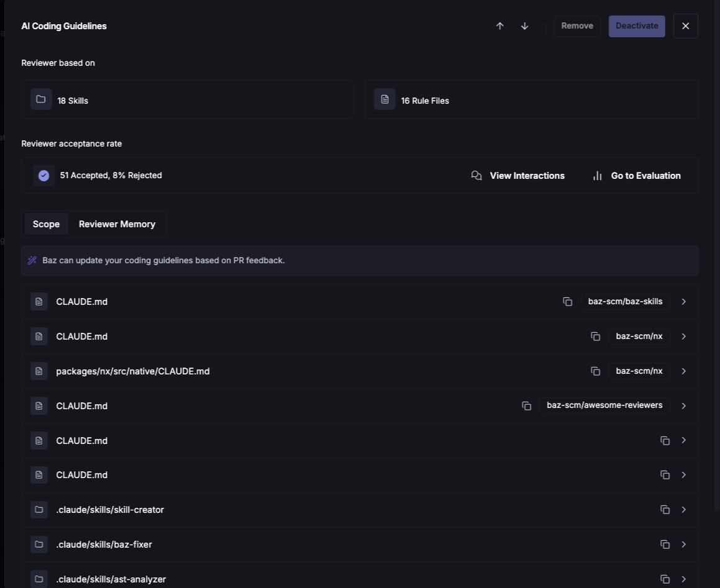Click the folder icon beside 18 Skills

pos(41,99)
